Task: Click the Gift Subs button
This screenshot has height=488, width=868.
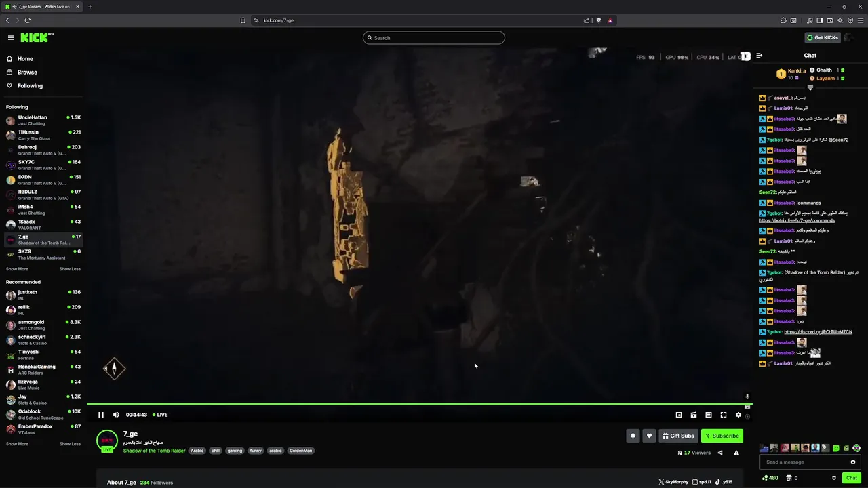Action: coord(678,436)
